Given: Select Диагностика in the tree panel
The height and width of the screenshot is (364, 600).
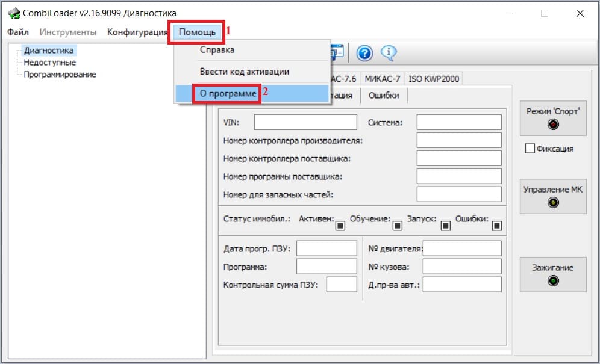Looking at the screenshot, I should pyautogui.click(x=49, y=51).
